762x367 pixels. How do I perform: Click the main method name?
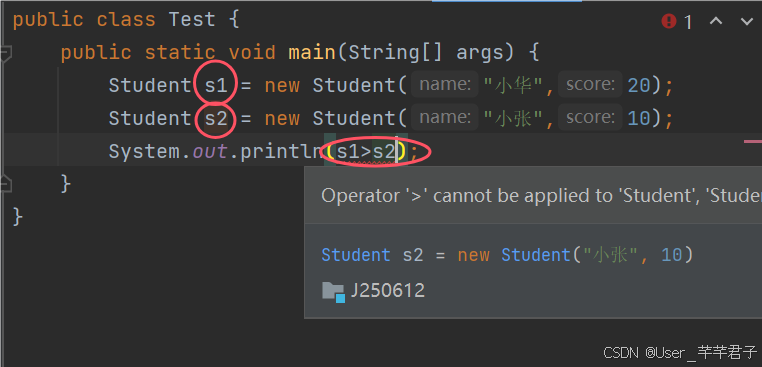point(312,52)
